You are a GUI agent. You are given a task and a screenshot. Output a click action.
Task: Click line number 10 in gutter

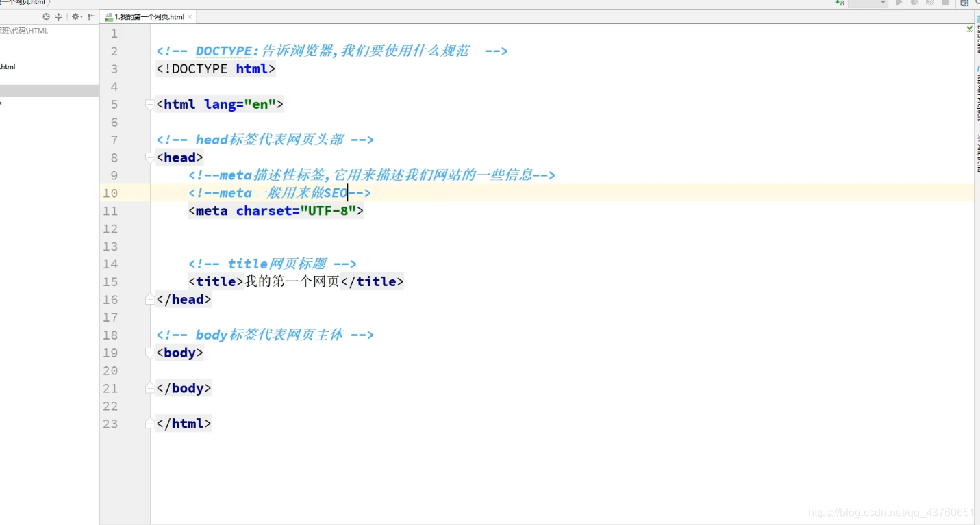(x=110, y=194)
